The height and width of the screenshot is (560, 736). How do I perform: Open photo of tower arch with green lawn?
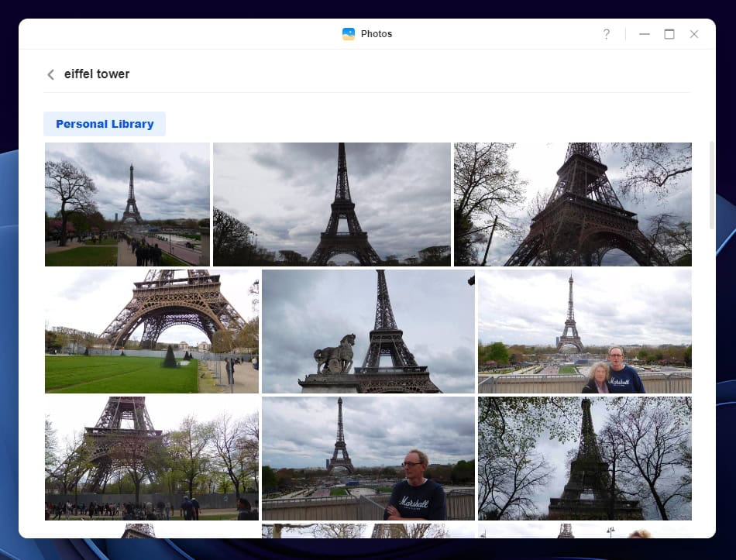(x=152, y=332)
